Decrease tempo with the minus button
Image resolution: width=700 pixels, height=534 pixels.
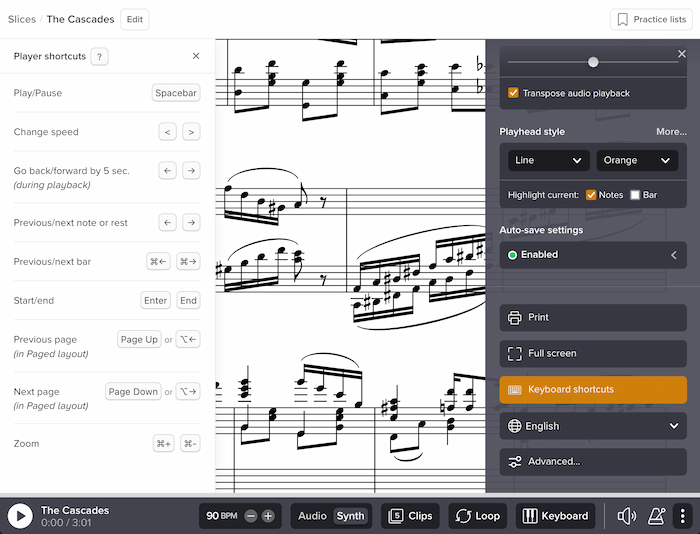click(x=251, y=516)
